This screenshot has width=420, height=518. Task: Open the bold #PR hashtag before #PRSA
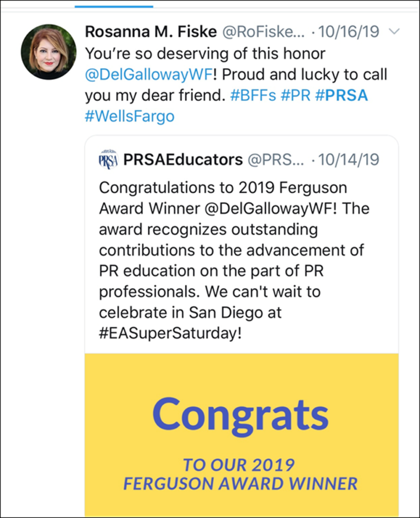(296, 96)
